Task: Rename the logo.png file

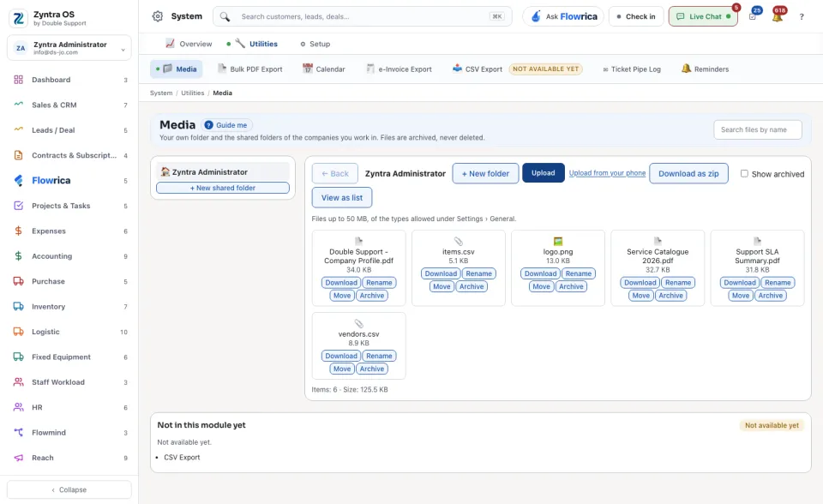Action: click(579, 273)
